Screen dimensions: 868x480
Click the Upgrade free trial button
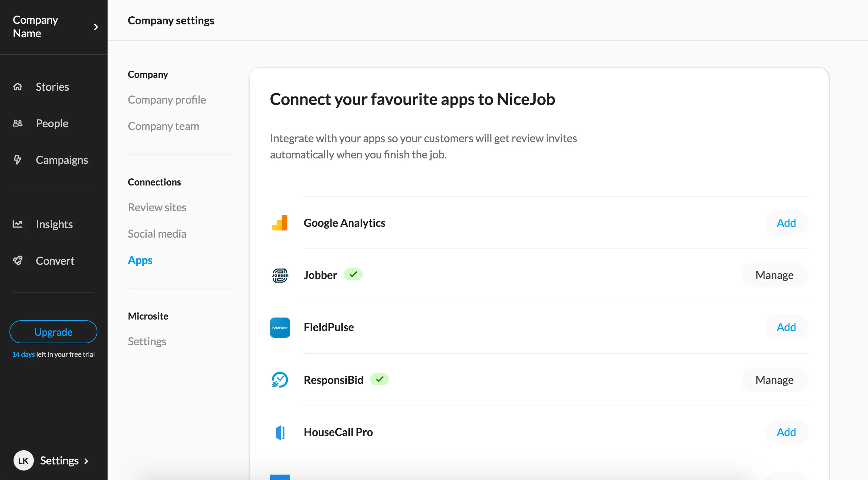pyautogui.click(x=54, y=332)
